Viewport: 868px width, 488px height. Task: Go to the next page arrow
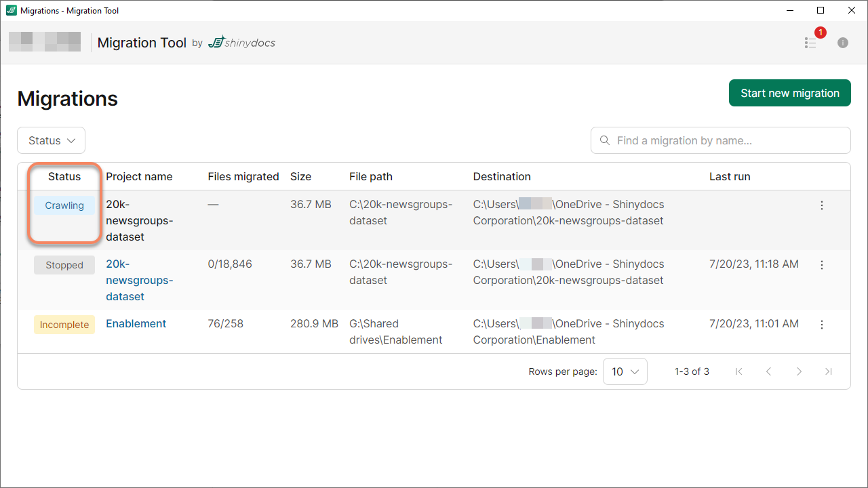[x=799, y=371]
